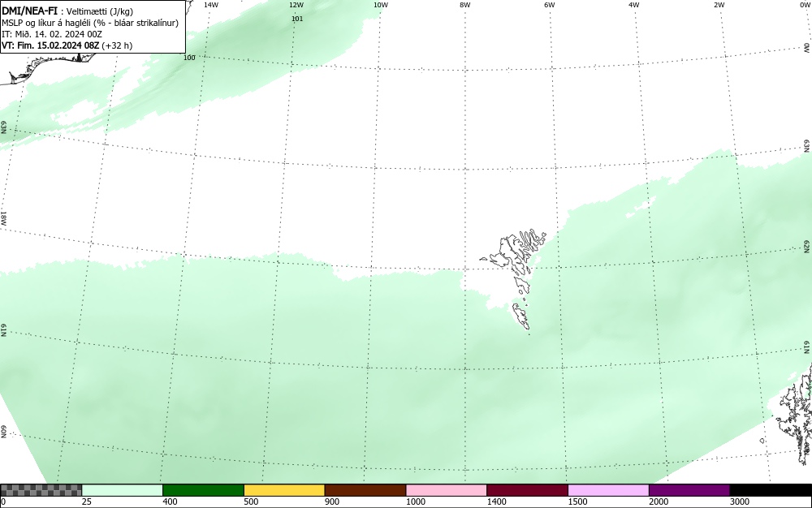Click the light green 25–400 legend swatch
The image size is (812, 508).
pyautogui.click(x=123, y=490)
